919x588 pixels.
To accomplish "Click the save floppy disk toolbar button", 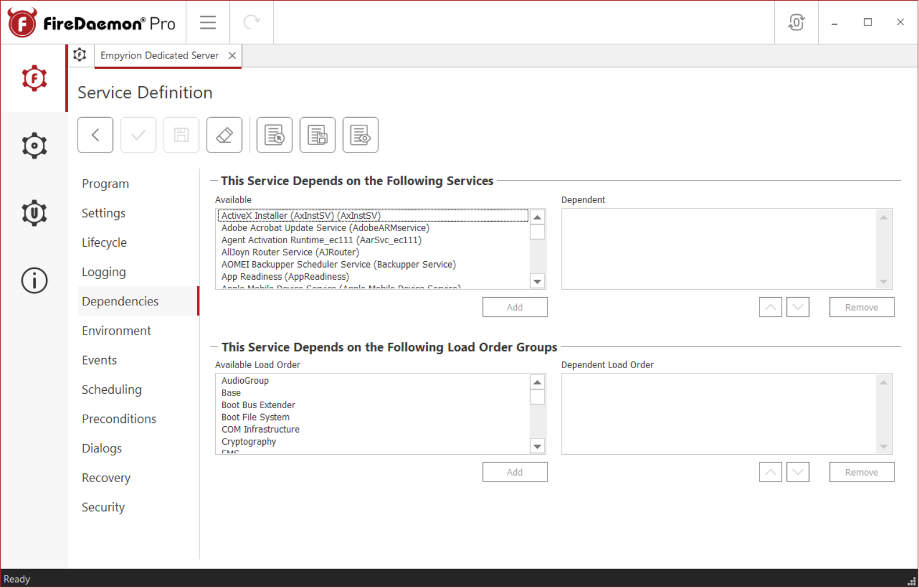I will pos(181,135).
